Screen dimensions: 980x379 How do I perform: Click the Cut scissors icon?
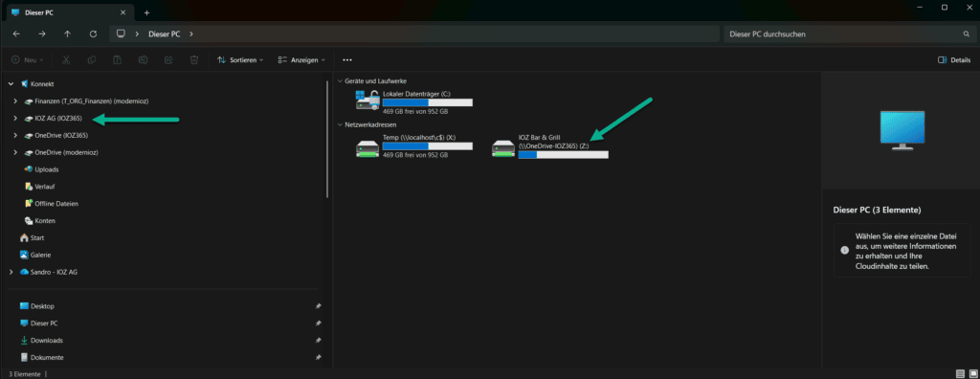point(66,60)
